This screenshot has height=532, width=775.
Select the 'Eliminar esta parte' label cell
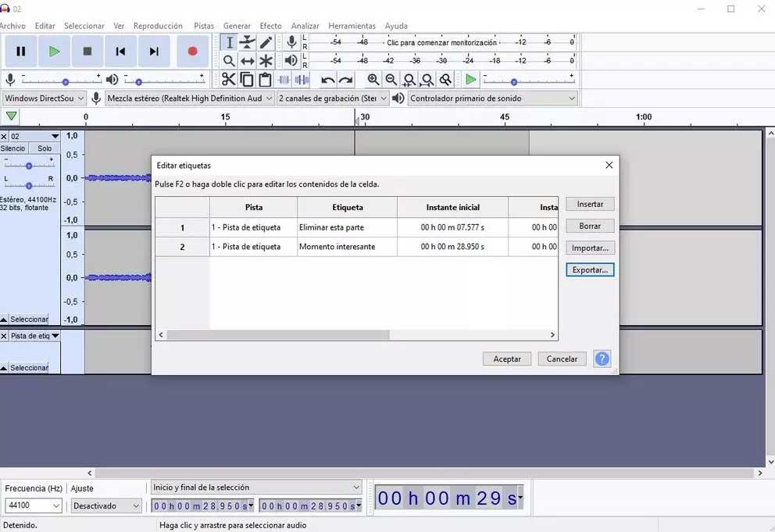(347, 227)
